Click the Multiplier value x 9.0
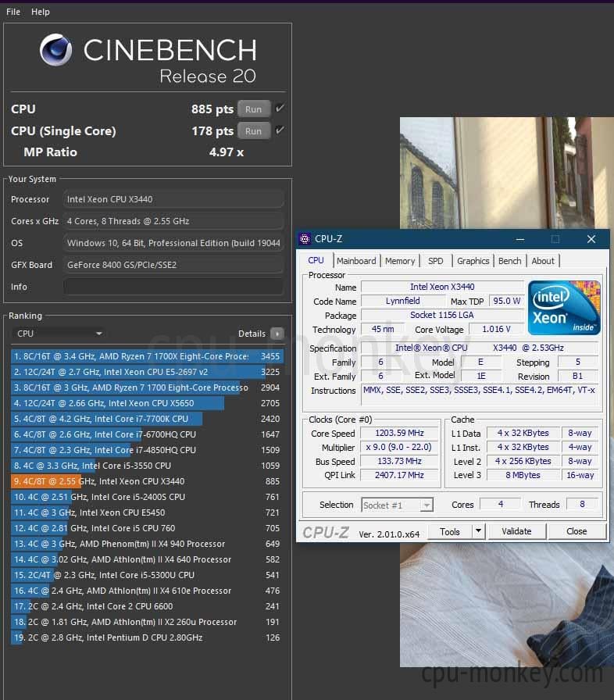This screenshot has width=614, height=700. 399,447
